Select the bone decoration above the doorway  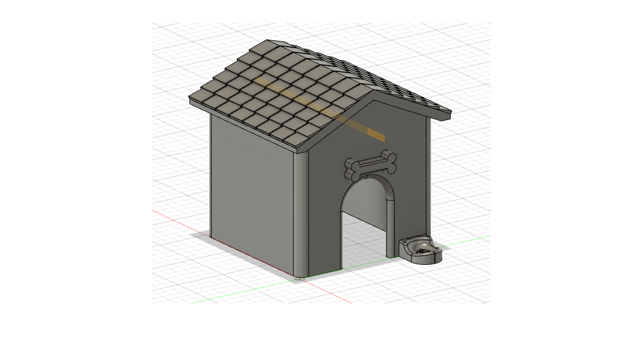[372, 165]
